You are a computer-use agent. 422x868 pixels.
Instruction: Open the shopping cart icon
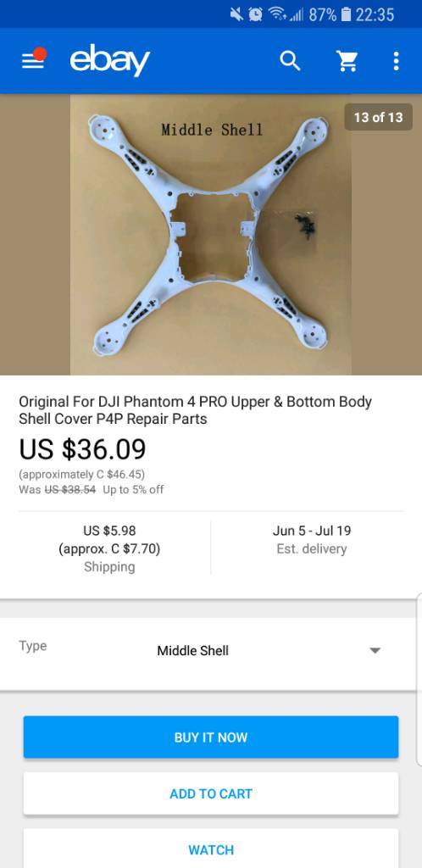click(x=347, y=61)
